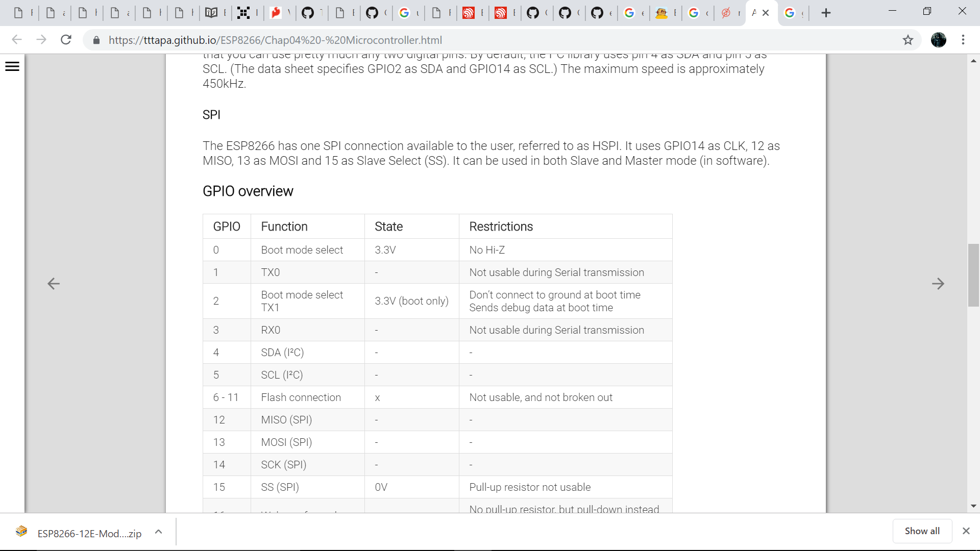Screen dimensions: 980x551
Task: Switch to the last Google tab
Action: click(x=790, y=13)
